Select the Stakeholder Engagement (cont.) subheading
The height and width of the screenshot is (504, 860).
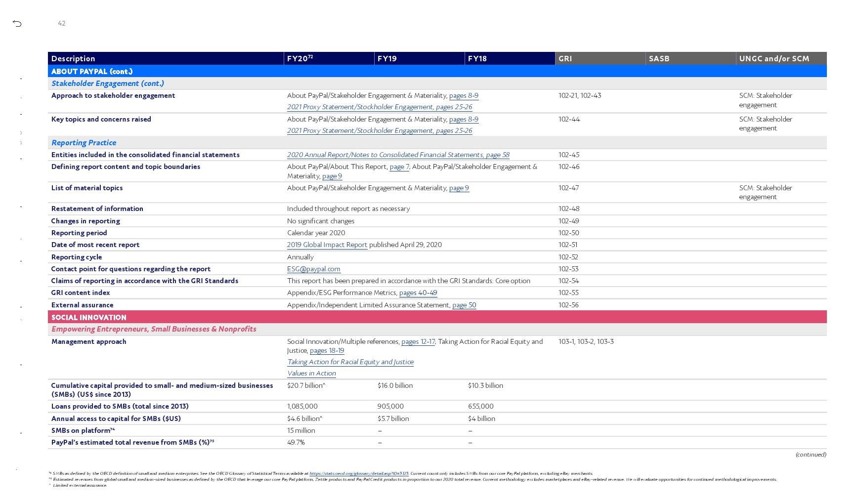(x=108, y=84)
